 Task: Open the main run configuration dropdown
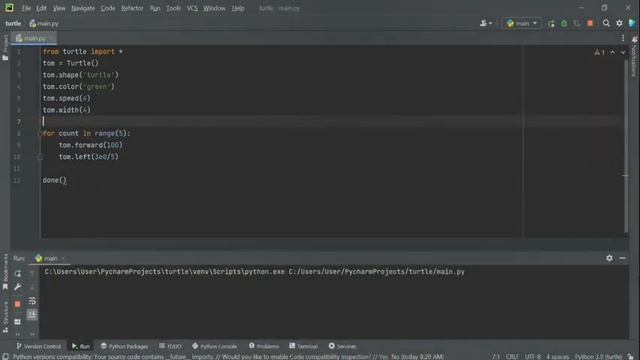tap(522, 24)
